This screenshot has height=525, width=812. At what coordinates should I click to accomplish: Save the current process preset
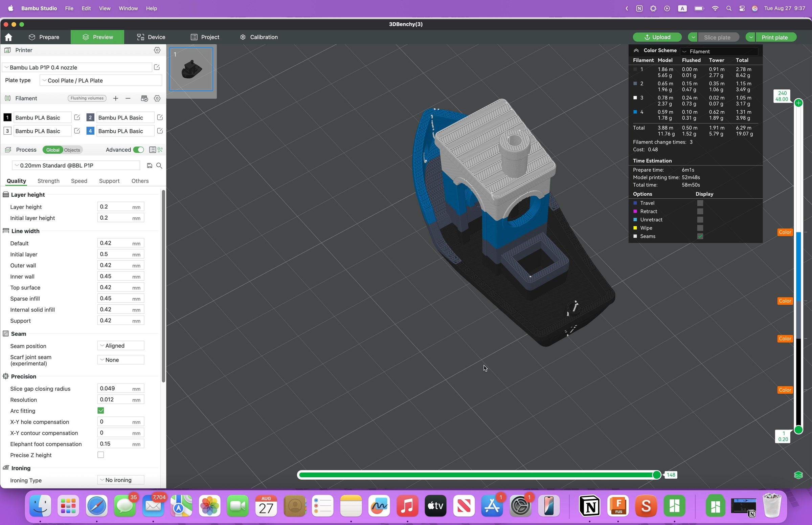(150, 165)
